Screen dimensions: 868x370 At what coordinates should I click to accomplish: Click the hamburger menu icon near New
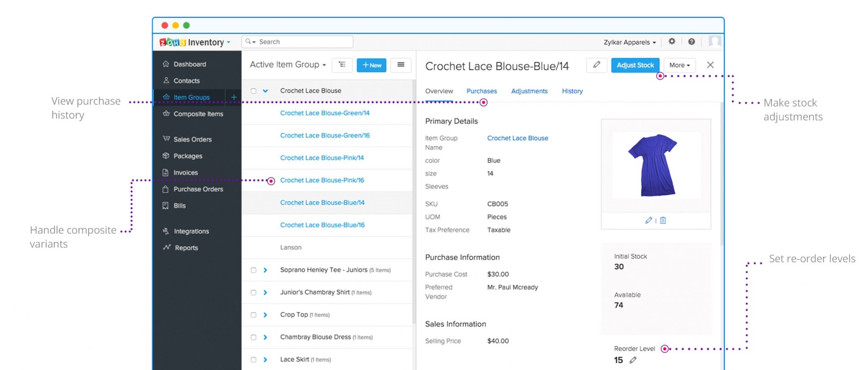tap(401, 65)
